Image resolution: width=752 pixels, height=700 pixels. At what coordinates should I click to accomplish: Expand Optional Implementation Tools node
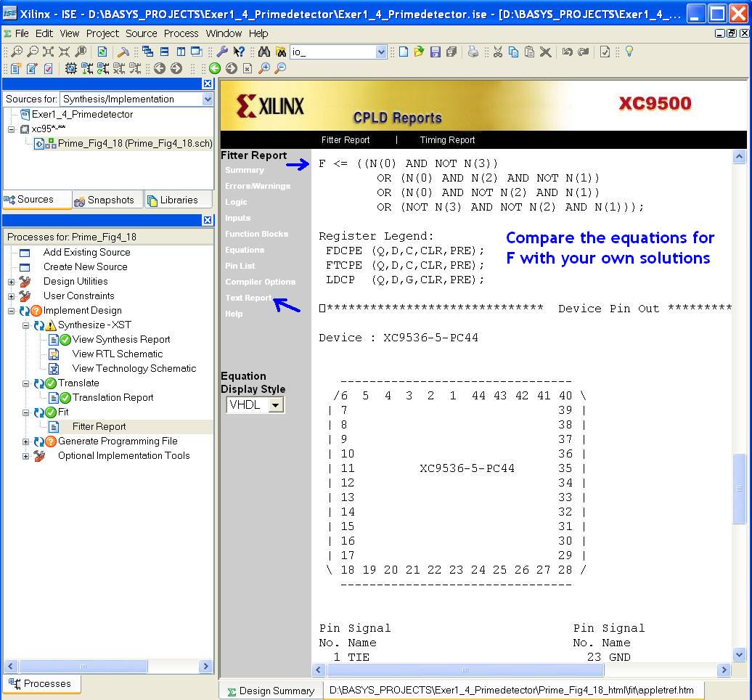[x=26, y=456]
